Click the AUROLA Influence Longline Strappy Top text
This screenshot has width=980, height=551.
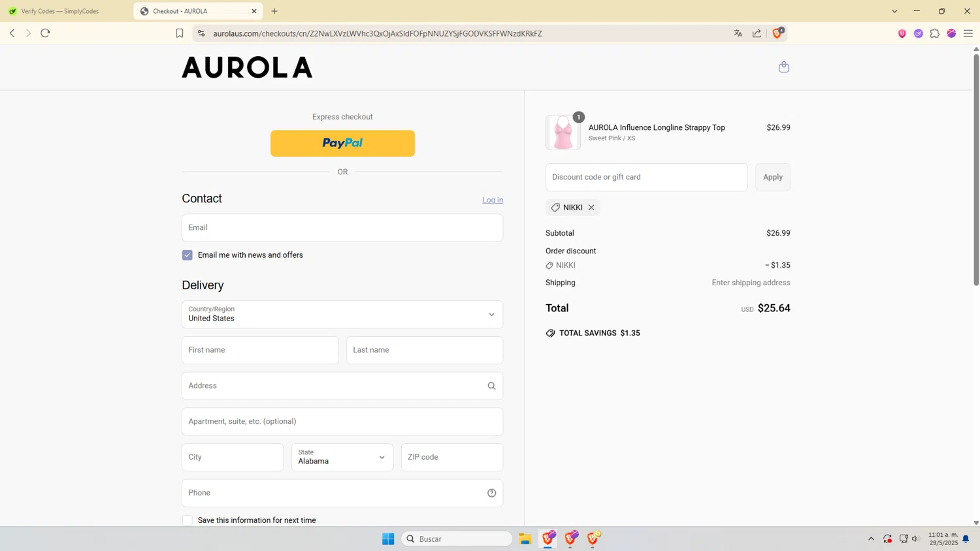(x=657, y=127)
